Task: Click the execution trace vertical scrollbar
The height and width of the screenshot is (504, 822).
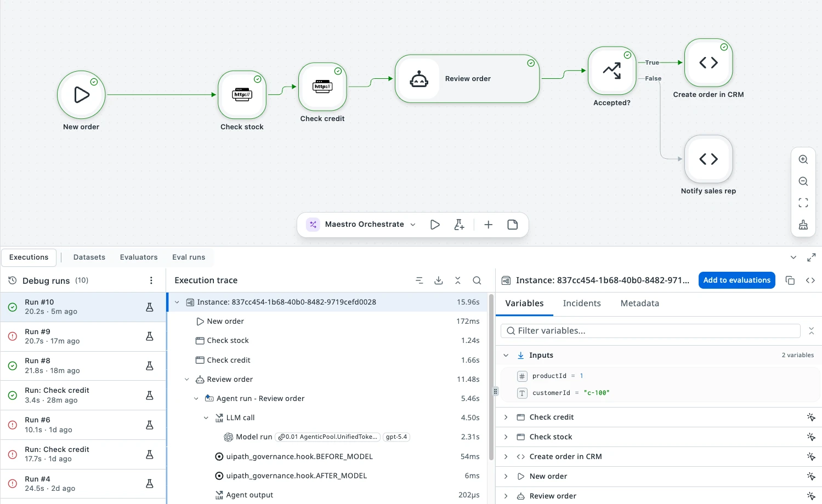Action: (491, 378)
